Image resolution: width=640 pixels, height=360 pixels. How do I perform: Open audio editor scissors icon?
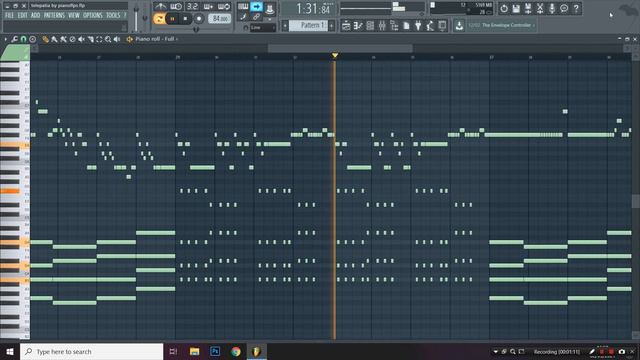(540, 9)
